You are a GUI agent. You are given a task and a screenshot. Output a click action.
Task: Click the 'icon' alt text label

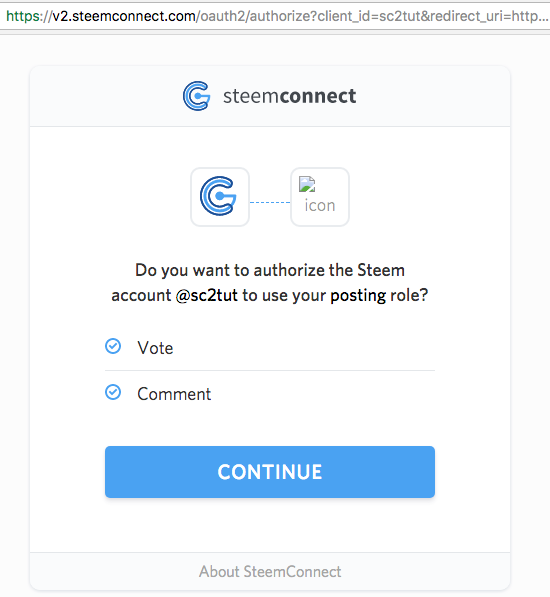point(320,206)
